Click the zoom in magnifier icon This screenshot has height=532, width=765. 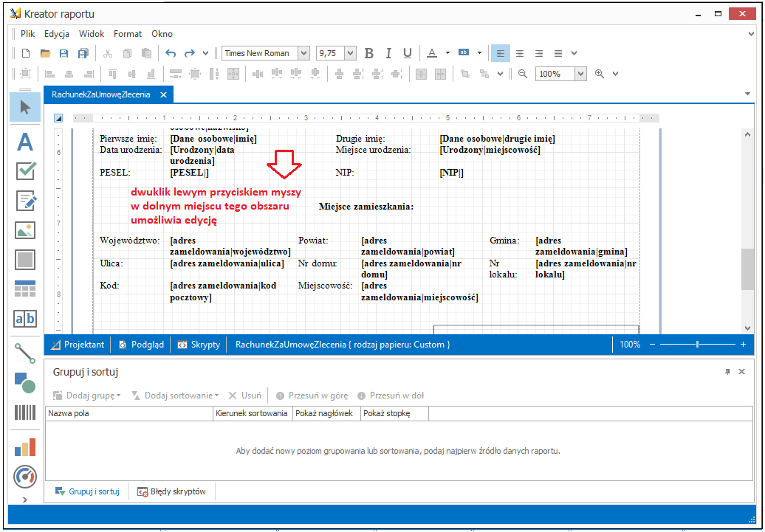click(x=600, y=74)
